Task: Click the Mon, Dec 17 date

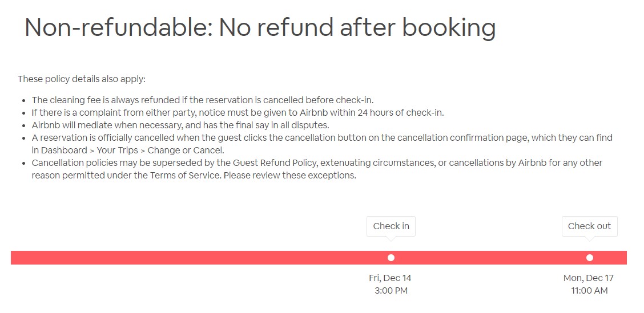Action: (589, 278)
